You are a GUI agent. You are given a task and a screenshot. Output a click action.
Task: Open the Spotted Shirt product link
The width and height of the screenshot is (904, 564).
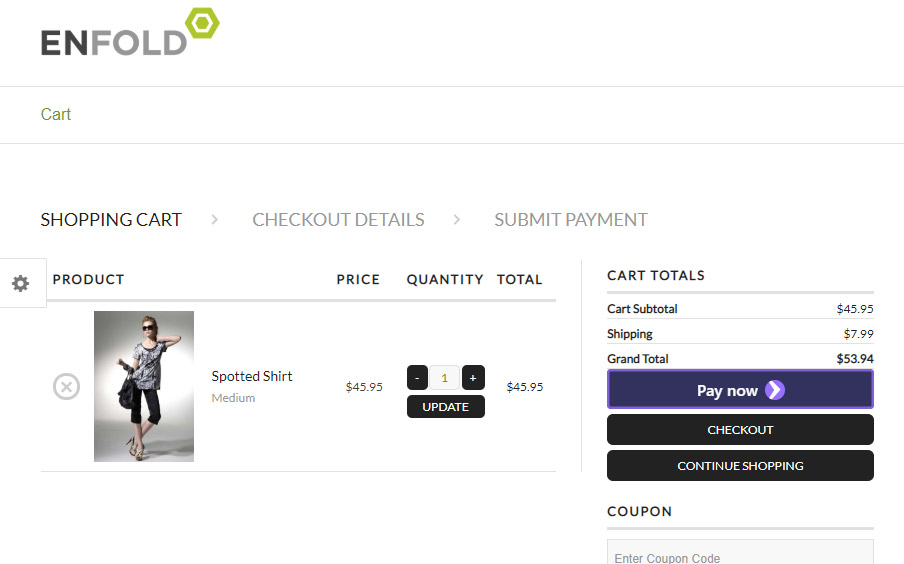tap(252, 376)
